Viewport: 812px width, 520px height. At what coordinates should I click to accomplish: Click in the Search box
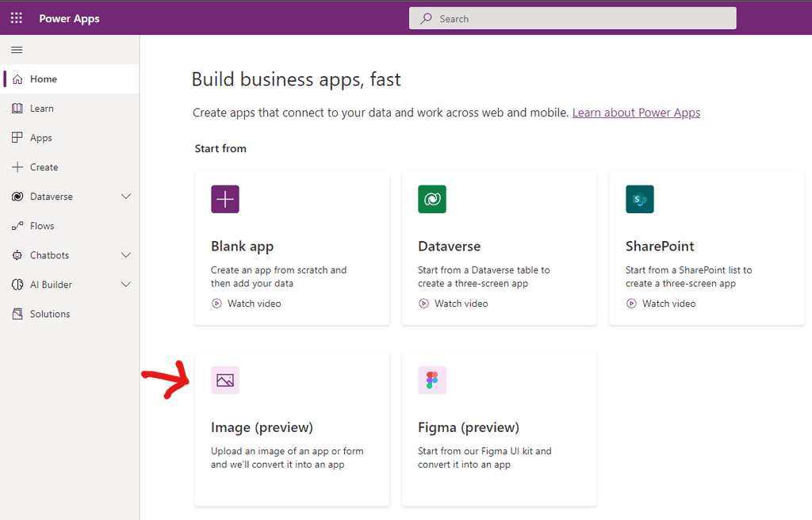click(x=573, y=19)
